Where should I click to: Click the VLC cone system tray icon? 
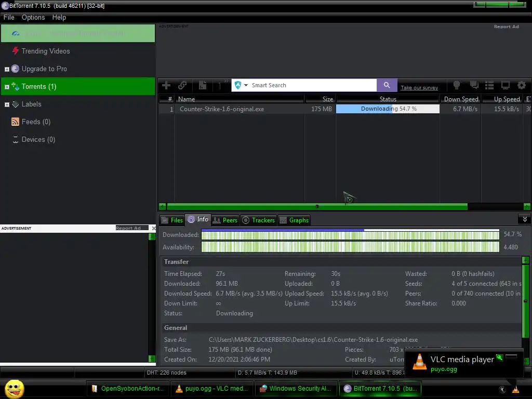515,389
